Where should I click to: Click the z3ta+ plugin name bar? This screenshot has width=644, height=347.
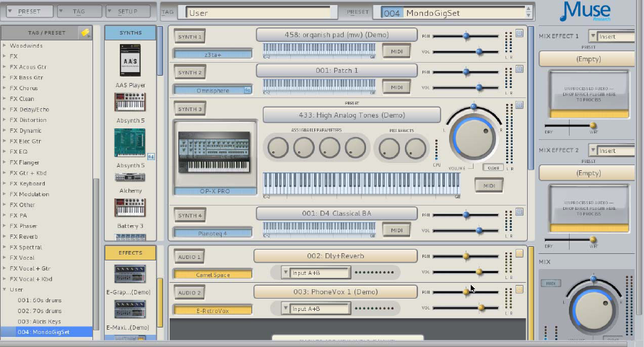click(x=213, y=54)
